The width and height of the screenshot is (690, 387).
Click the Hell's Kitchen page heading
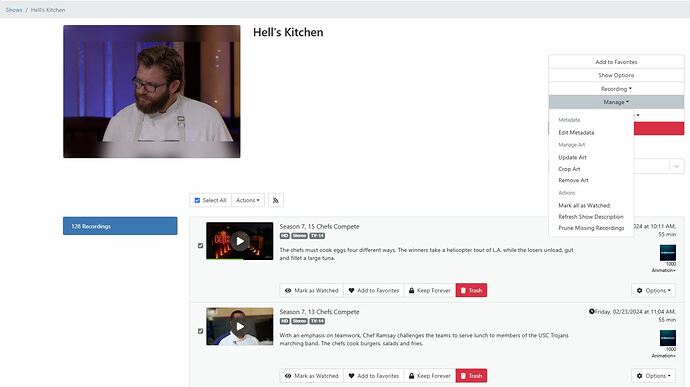[x=288, y=32]
